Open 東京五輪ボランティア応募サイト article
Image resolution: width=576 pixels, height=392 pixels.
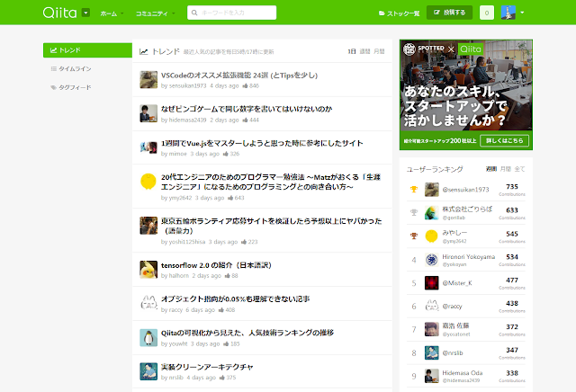(x=272, y=226)
